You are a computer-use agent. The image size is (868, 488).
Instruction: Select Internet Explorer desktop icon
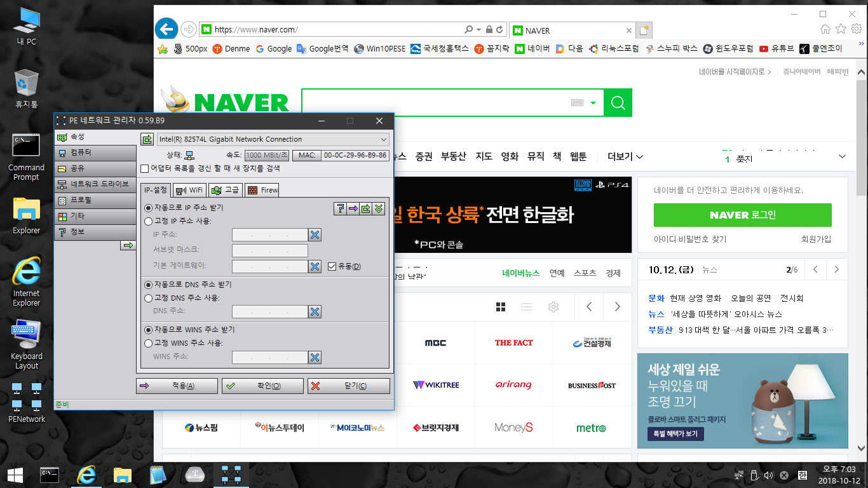(26, 282)
